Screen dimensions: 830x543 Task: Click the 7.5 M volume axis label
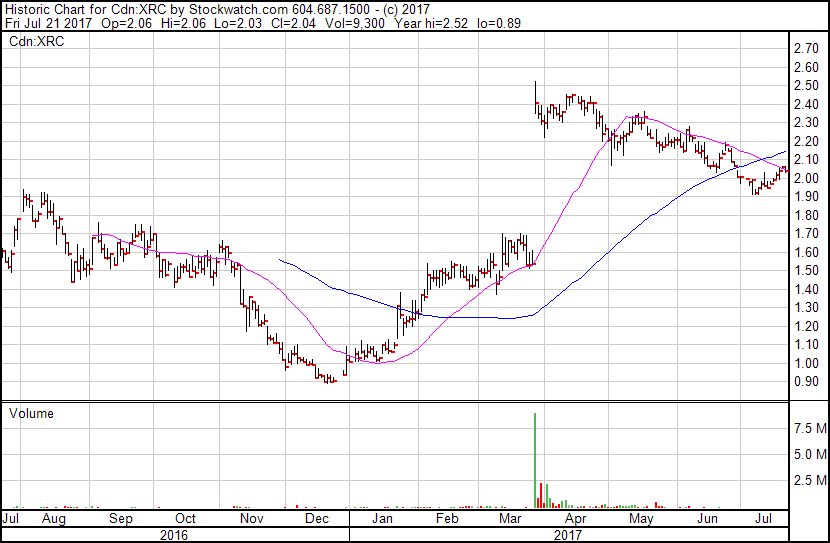pyautogui.click(x=808, y=428)
